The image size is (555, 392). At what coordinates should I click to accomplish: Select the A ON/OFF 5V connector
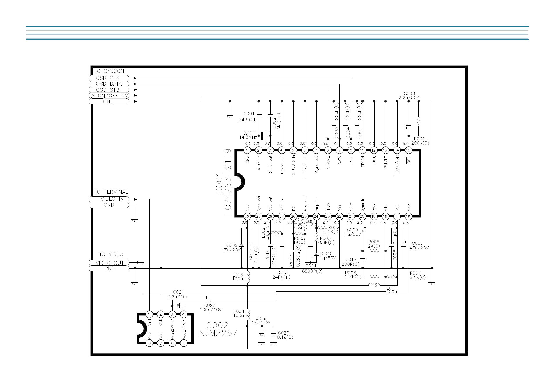pos(109,96)
